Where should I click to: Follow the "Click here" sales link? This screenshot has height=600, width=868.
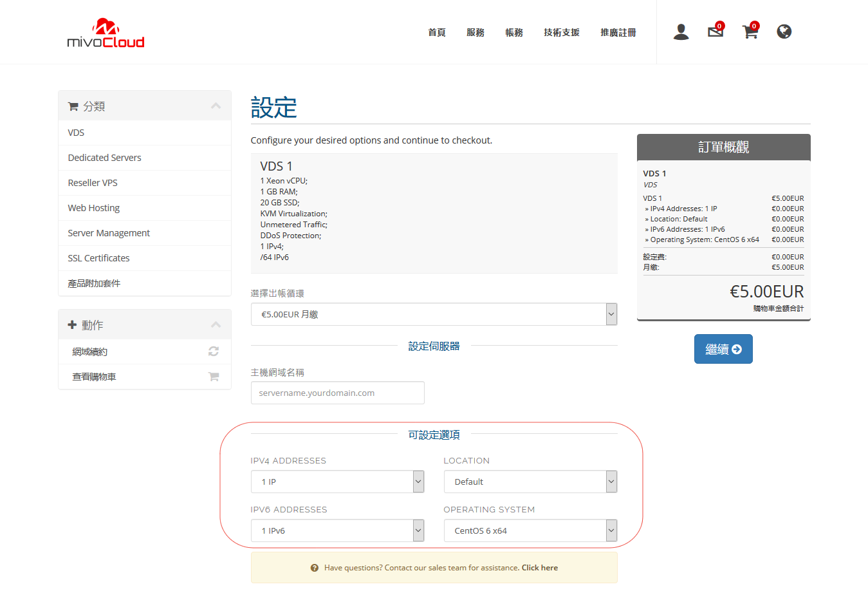point(539,568)
